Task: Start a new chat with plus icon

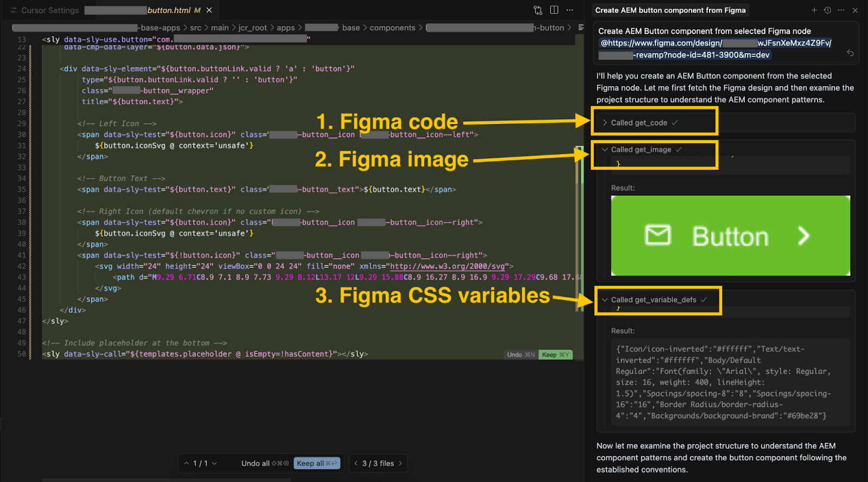Action: point(814,10)
